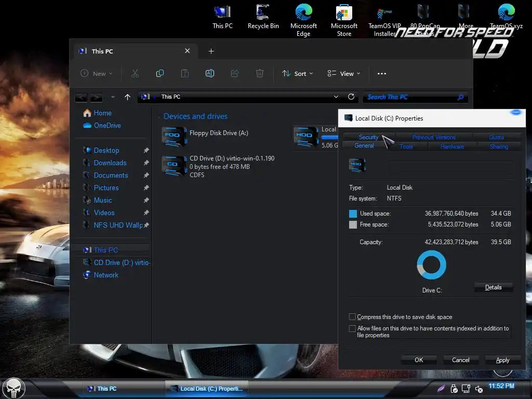Select the General tab
Image resolution: width=532 pixels, height=399 pixels.
(364, 145)
